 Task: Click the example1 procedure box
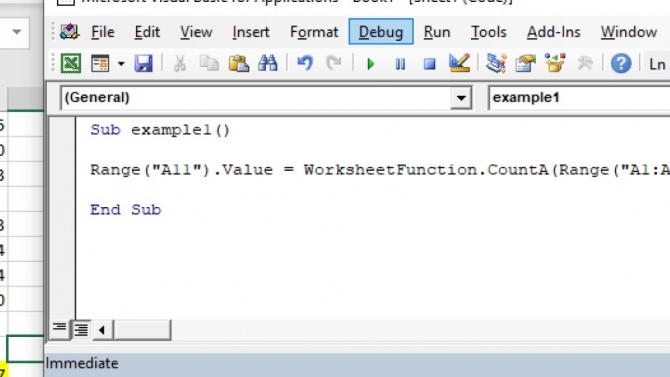[579, 98]
